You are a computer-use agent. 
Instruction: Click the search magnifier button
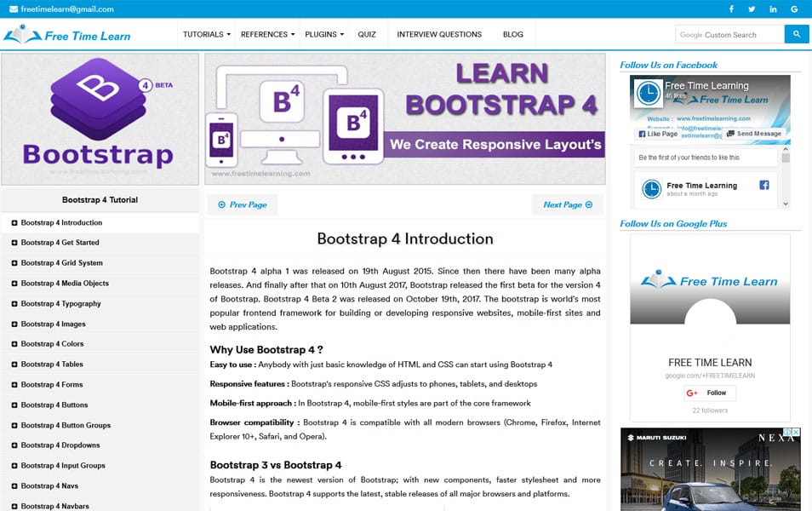(x=797, y=34)
